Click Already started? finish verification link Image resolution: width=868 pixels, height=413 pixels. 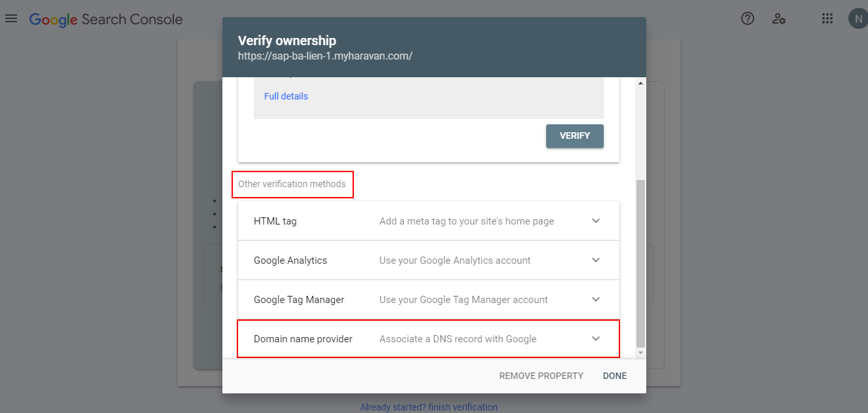(428, 407)
